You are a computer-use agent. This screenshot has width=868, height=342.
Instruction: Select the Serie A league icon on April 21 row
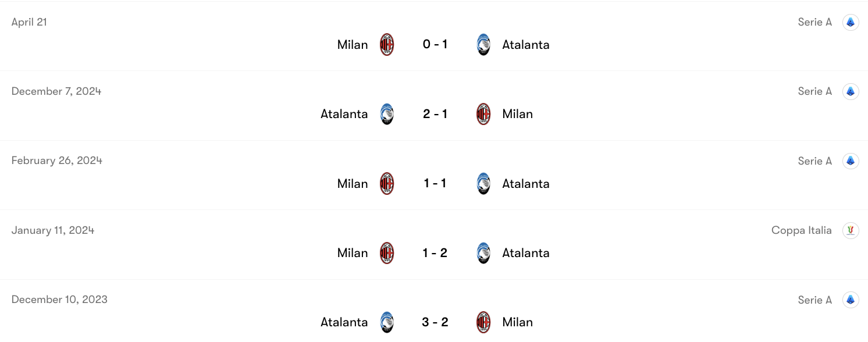point(851,22)
